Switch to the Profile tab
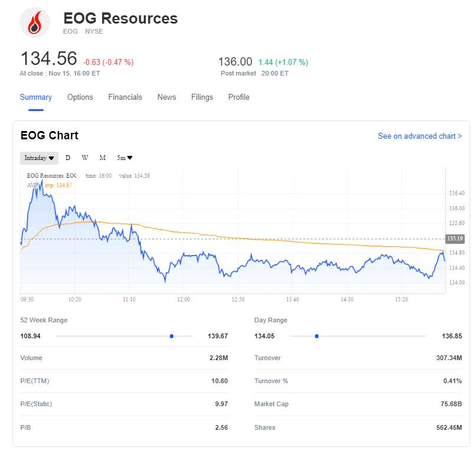This screenshot has width=476, height=454. [239, 97]
